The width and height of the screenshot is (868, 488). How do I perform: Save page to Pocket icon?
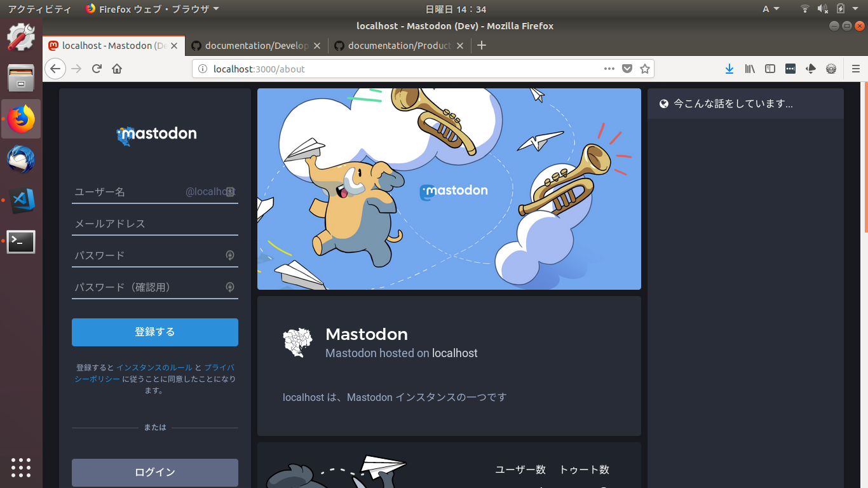(627, 69)
